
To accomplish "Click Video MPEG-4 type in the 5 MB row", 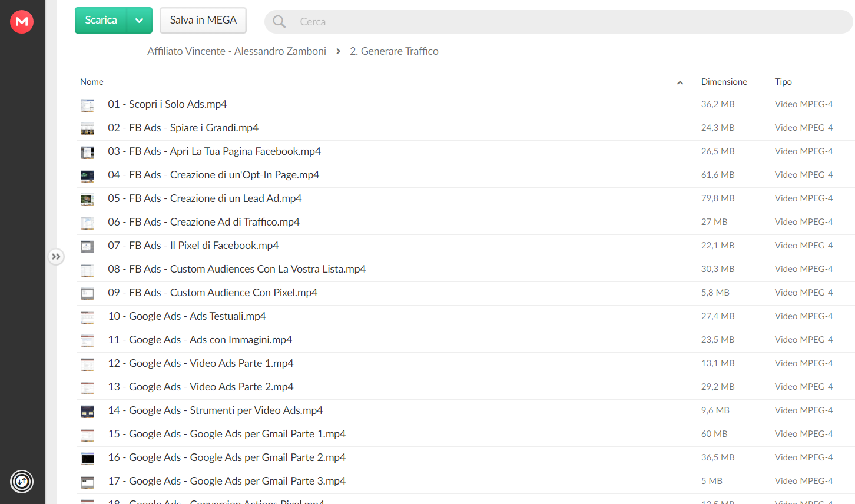I will click(804, 481).
